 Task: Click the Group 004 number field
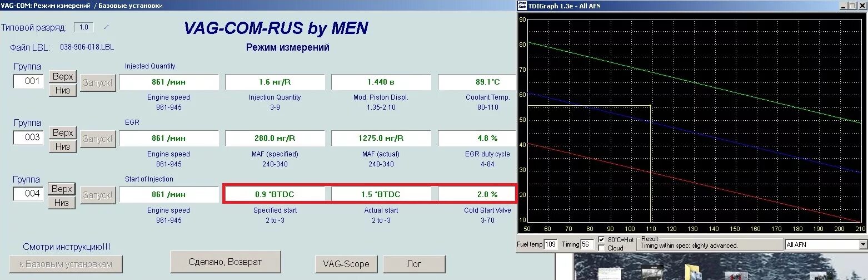tap(28, 194)
